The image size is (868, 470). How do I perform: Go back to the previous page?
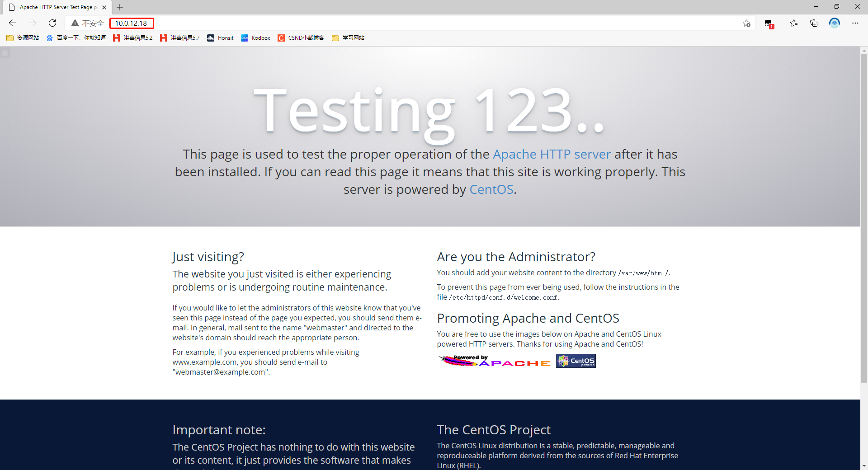point(13,23)
